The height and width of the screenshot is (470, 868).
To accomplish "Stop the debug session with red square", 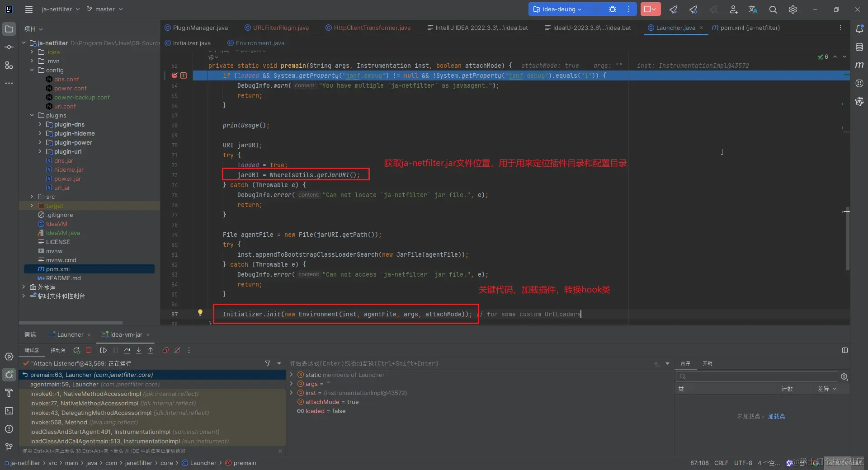I will [89, 350].
